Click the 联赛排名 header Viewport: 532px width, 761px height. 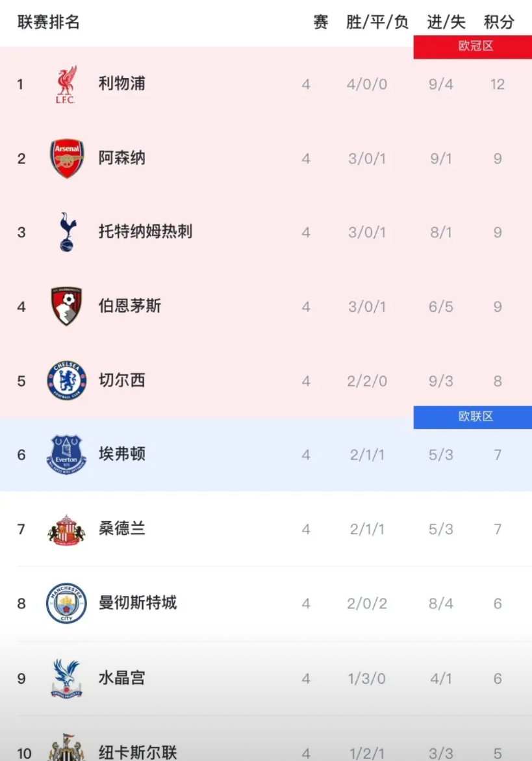(x=49, y=22)
